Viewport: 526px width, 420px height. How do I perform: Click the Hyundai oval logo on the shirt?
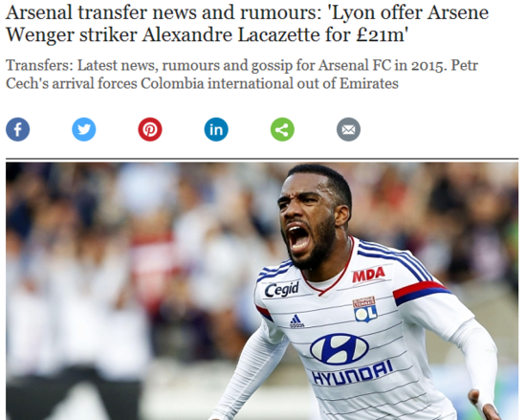[x=340, y=349]
